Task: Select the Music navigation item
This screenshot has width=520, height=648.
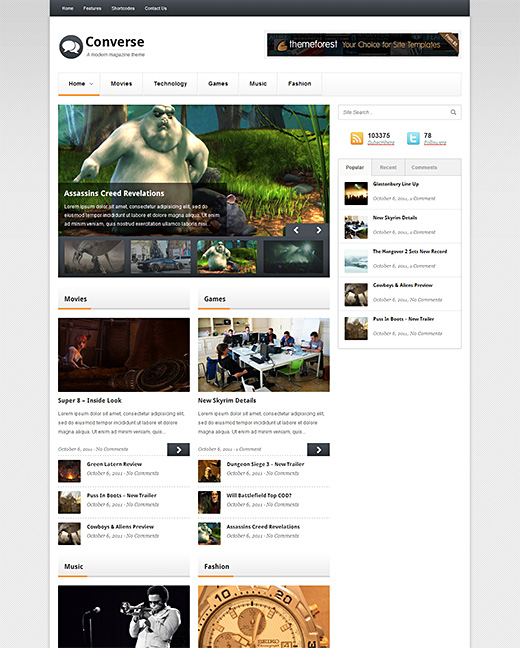Action: [258, 83]
